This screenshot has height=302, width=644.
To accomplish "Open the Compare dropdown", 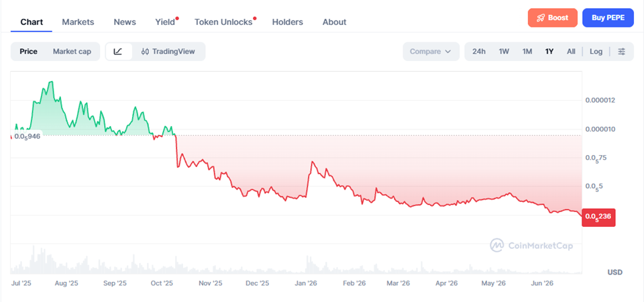I will click(x=431, y=52).
